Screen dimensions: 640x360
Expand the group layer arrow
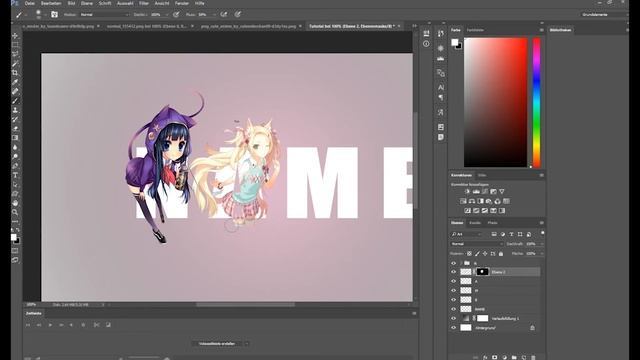click(461, 263)
